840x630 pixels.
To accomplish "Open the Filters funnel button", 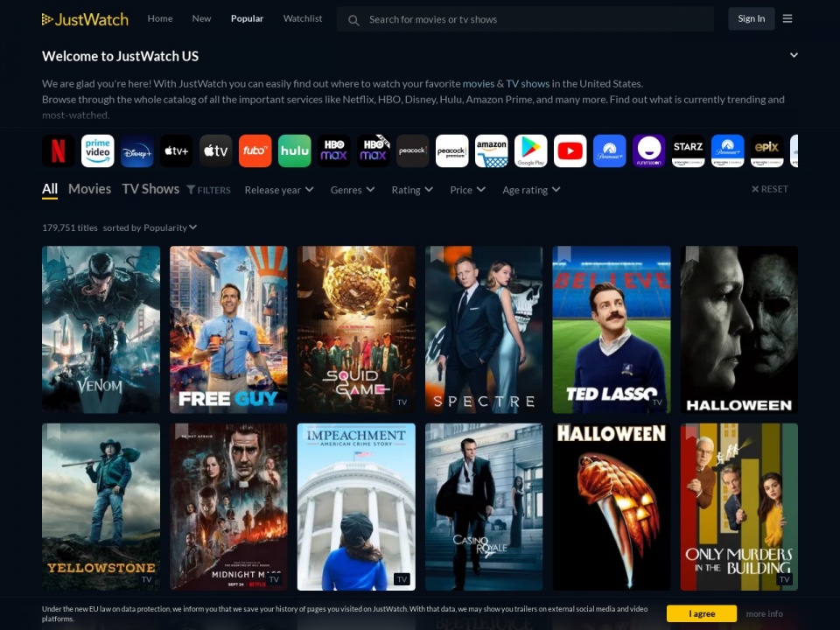I will click(208, 190).
